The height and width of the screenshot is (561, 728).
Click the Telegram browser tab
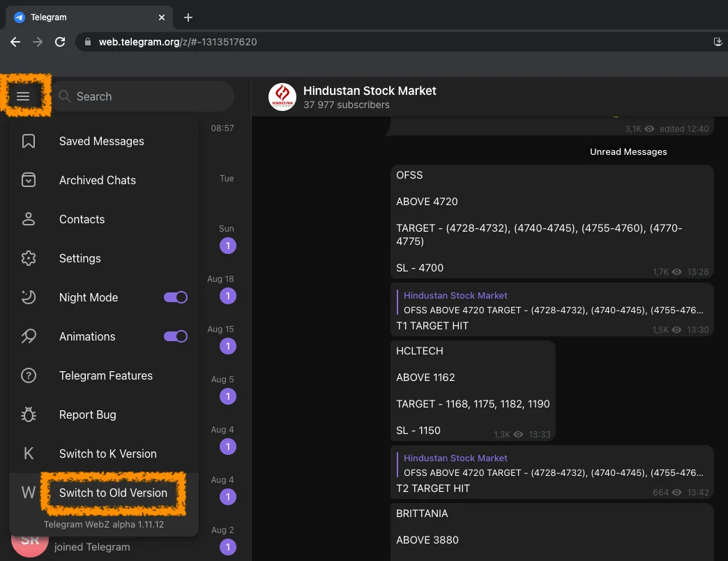89,17
